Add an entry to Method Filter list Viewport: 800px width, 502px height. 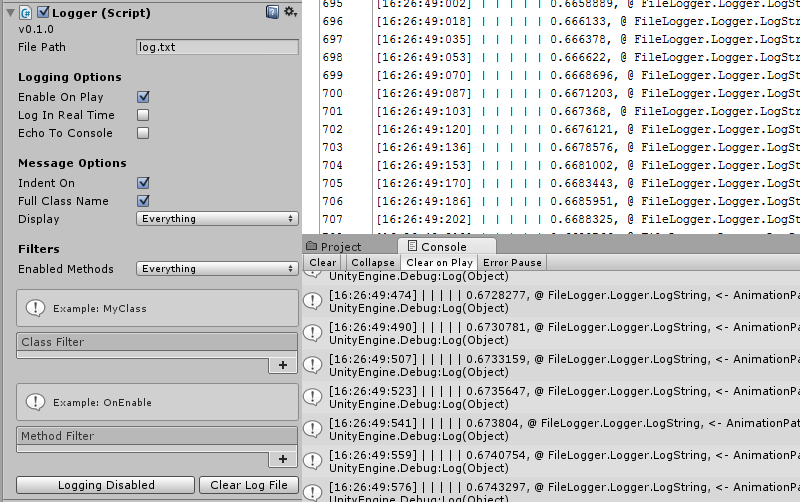(x=283, y=459)
